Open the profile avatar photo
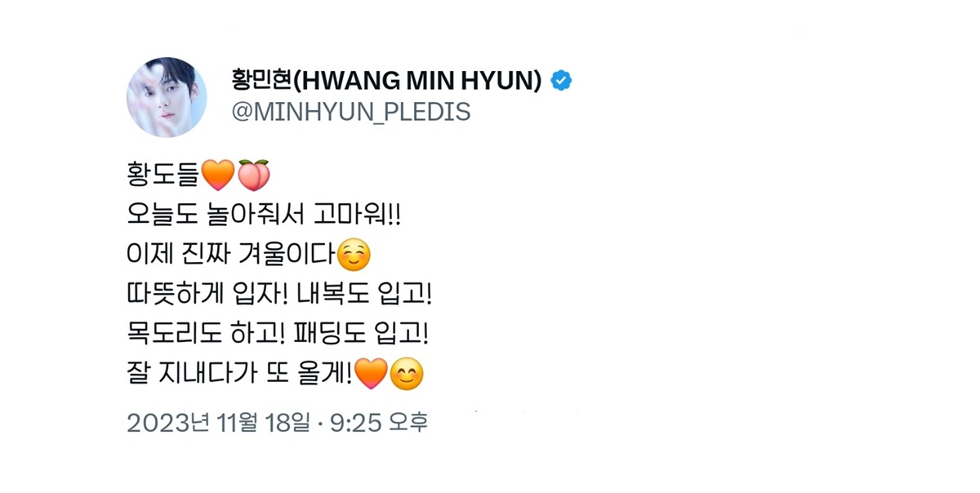Screen dimensions: 980x493 pos(167,97)
